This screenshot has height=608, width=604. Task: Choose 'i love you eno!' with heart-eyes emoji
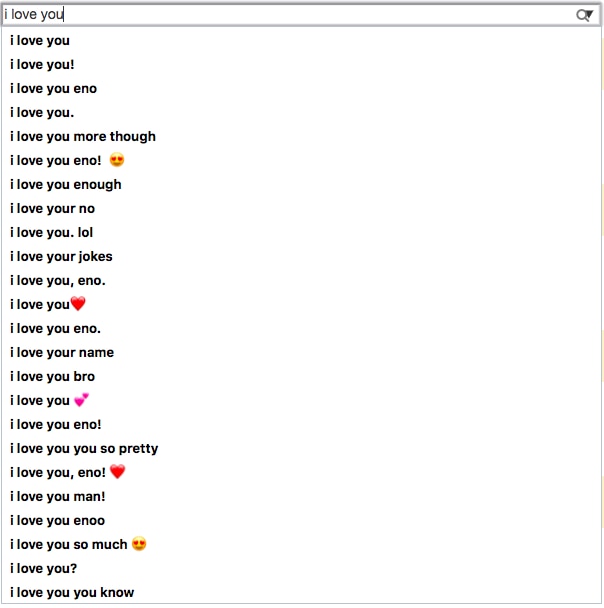click(x=302, y=161)
